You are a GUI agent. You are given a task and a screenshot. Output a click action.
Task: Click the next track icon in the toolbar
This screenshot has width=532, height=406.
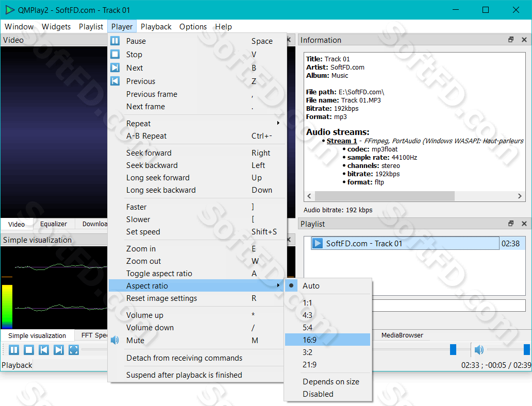[59, 350]
